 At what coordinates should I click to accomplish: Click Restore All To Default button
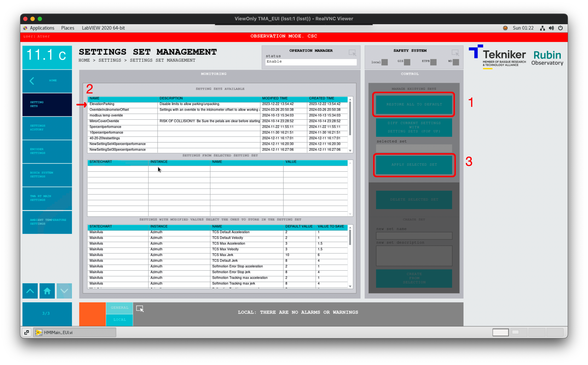[414, 105]
